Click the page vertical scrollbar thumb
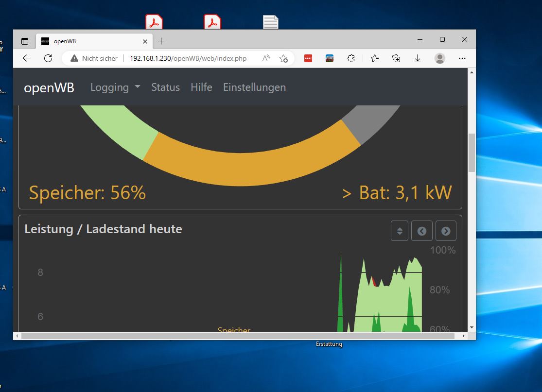Viewport: 542px width, 392px height. 472,153
